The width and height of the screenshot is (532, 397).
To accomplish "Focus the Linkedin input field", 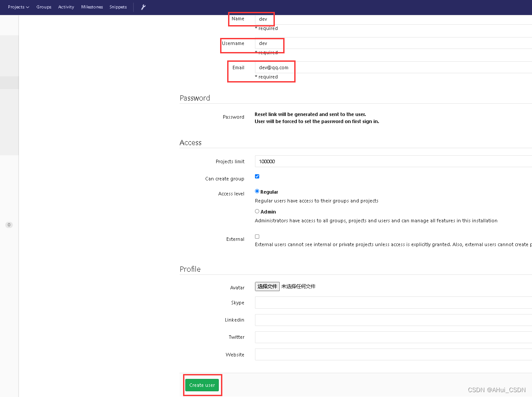I will point(393,320).
